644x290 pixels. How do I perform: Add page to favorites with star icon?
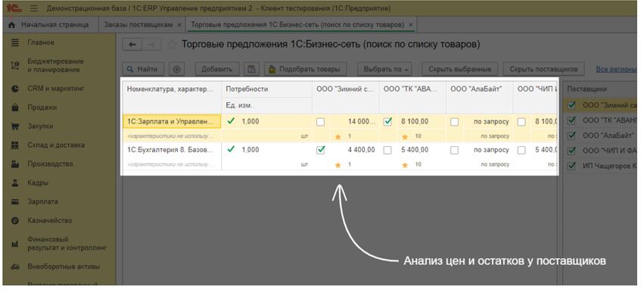(173, 45)
